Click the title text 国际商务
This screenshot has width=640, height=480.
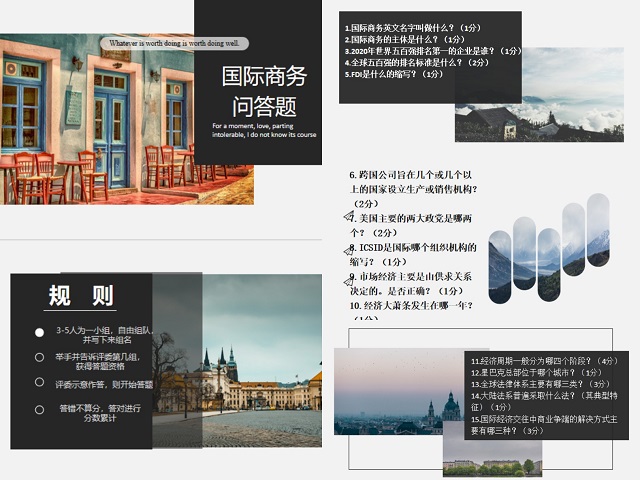pyautogui.click(x=264, y=76)
